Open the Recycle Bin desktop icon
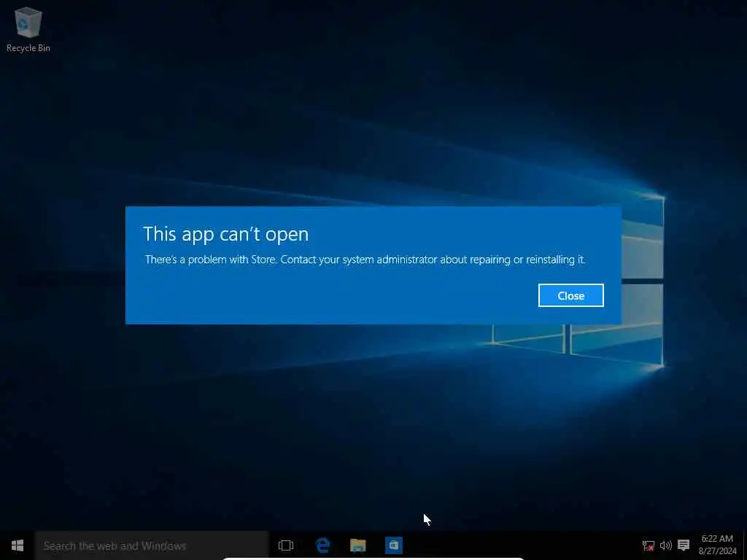Viewport: 747px width, 560px height. 28,29
